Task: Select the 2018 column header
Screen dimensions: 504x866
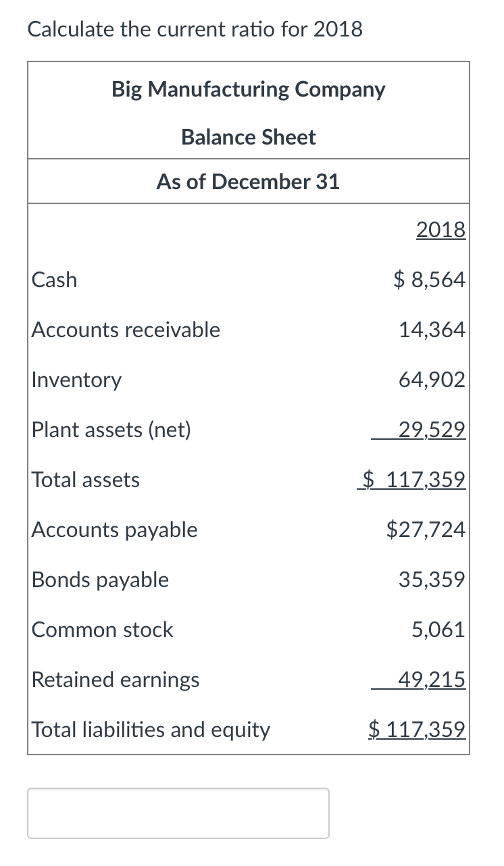Action: 440,230
